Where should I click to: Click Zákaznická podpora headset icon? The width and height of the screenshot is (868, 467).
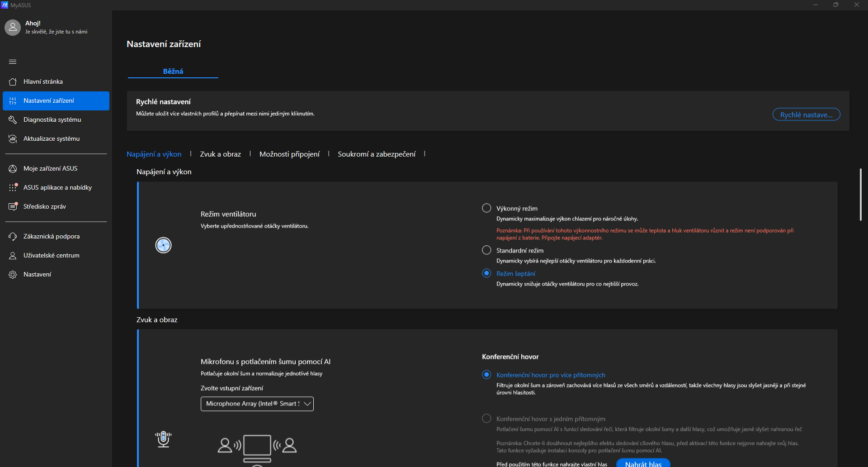coord(13,237)
